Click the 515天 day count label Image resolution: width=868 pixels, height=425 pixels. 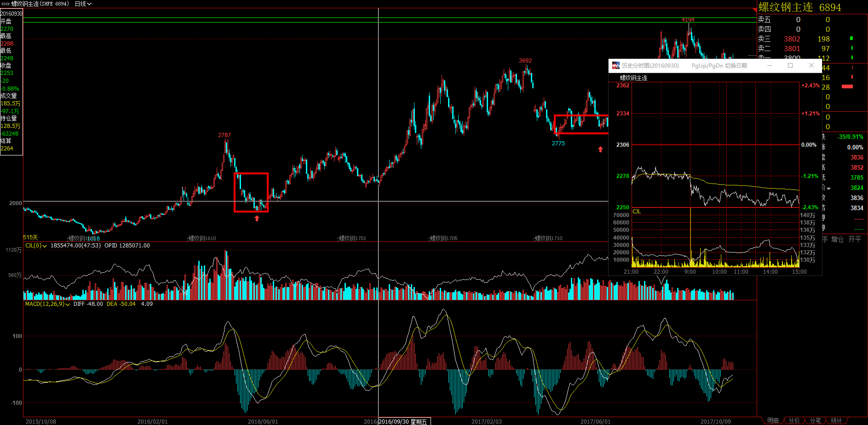pos(30,238)
